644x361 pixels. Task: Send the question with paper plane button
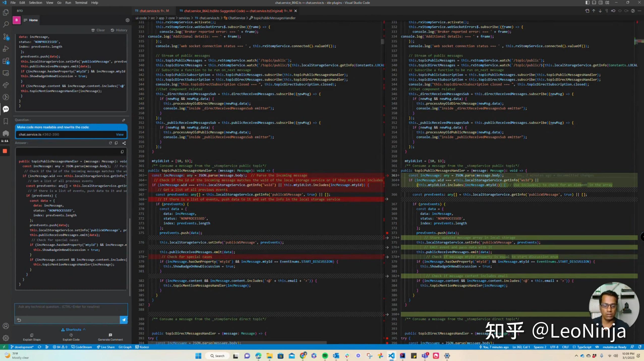tap(124, 320)
